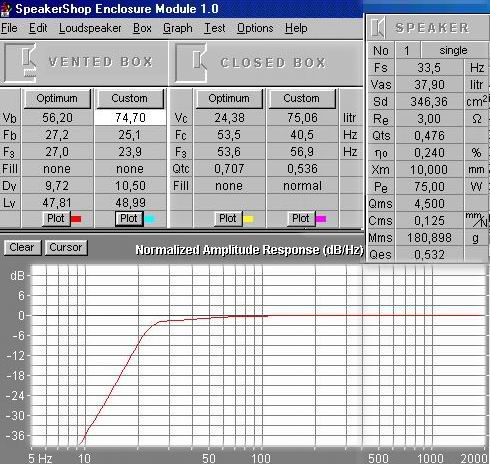This screenshot has height=464, width=490.
Task: Click the SpeakerShop app icon in title bar
Action: (x=6, y=9)
